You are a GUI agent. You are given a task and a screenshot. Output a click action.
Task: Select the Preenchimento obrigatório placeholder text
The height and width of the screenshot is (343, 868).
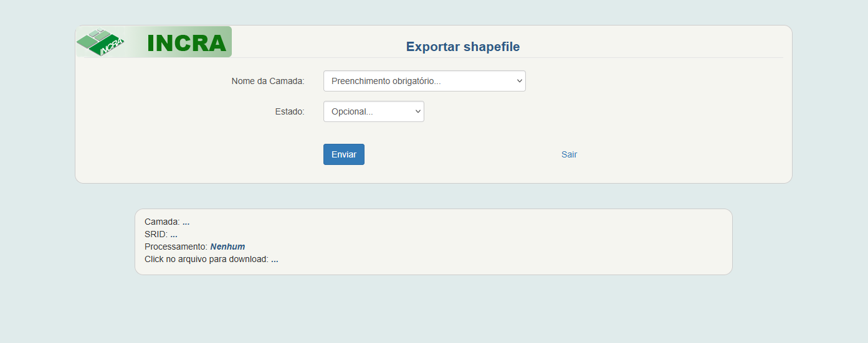[x=386, y=81]
